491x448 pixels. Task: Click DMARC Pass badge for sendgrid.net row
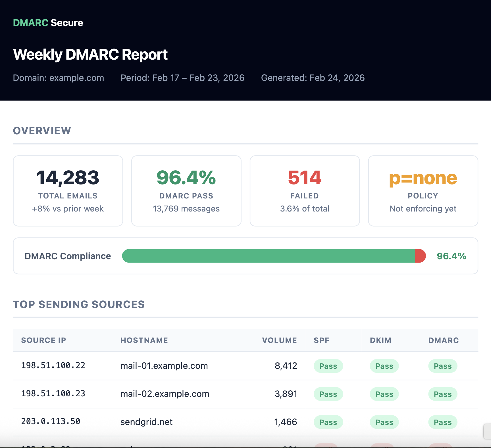[442, 422]
